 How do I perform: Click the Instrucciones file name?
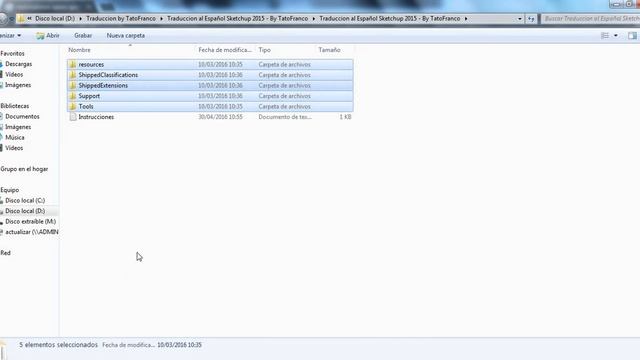point(96,117)
